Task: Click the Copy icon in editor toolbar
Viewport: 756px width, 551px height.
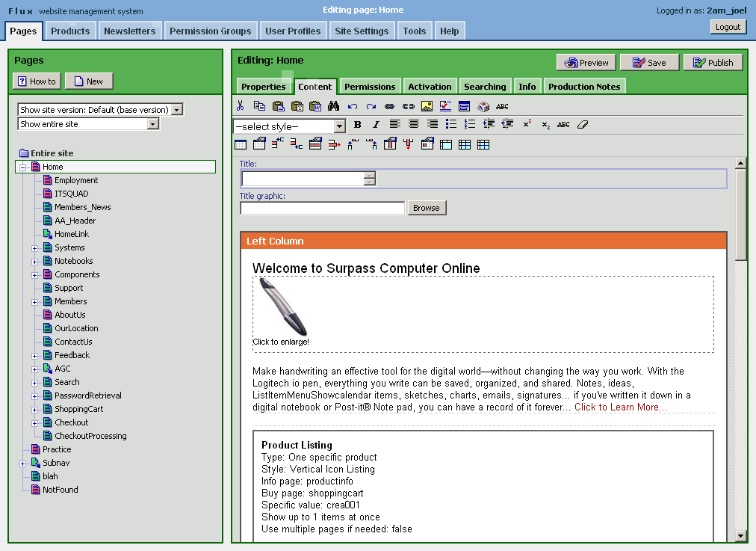Action: pyautogui.click(x=259, y=106)
